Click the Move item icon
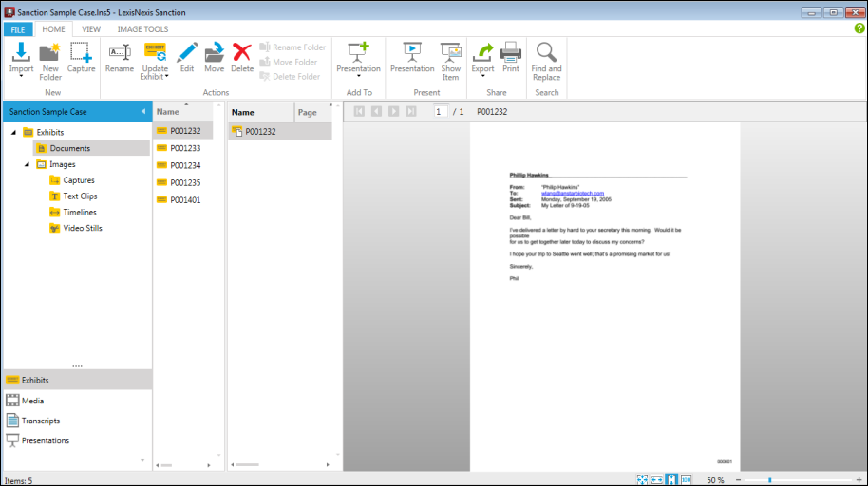The height and width of the screenshot is (486, 868). point(215,52)
